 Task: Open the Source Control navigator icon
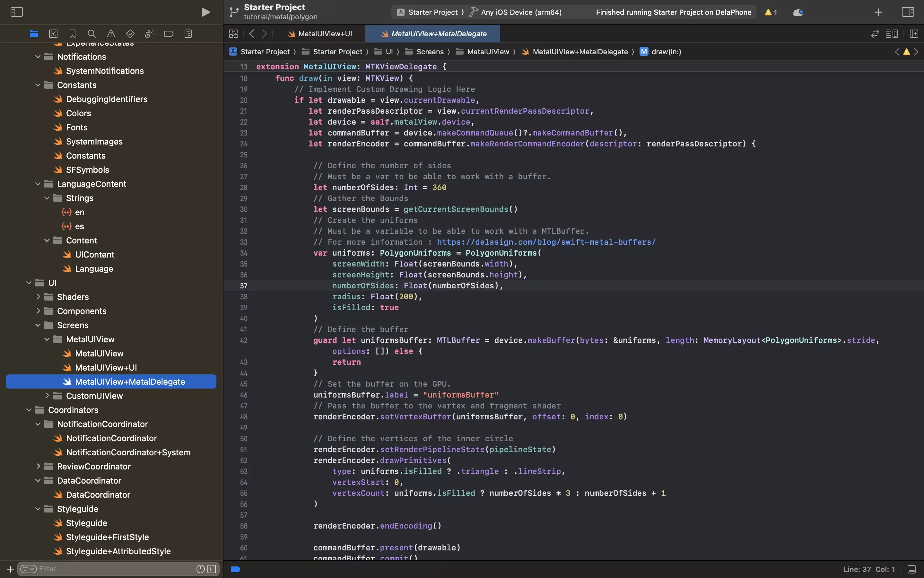(53, 34)
